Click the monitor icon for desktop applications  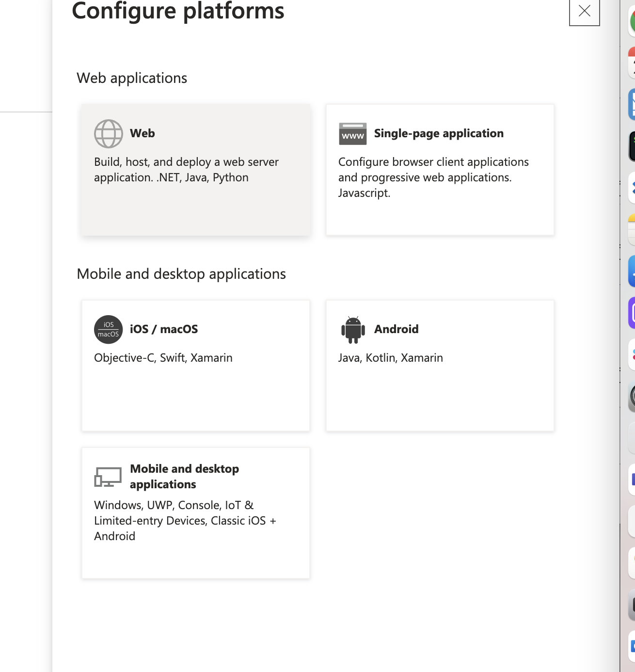108,477
